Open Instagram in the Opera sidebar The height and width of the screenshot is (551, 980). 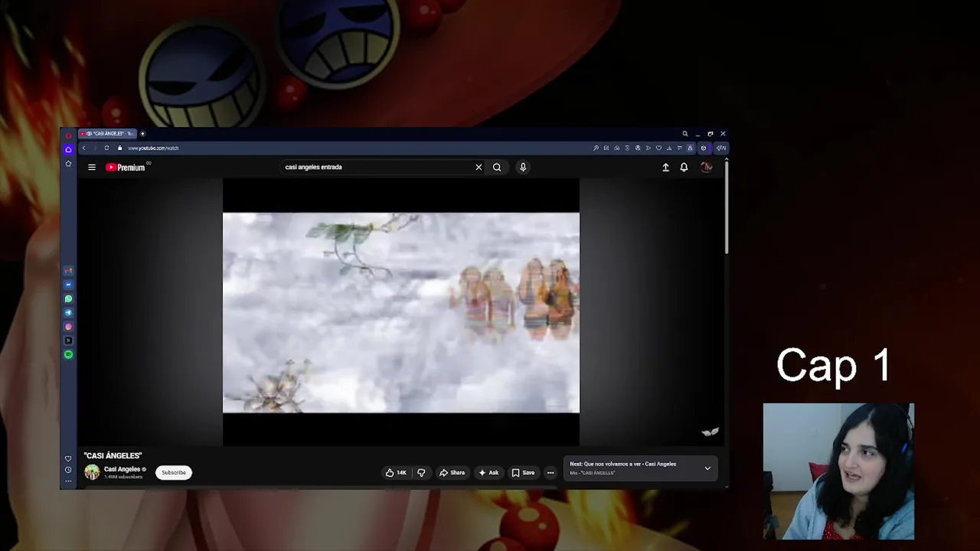pos(68,327)
